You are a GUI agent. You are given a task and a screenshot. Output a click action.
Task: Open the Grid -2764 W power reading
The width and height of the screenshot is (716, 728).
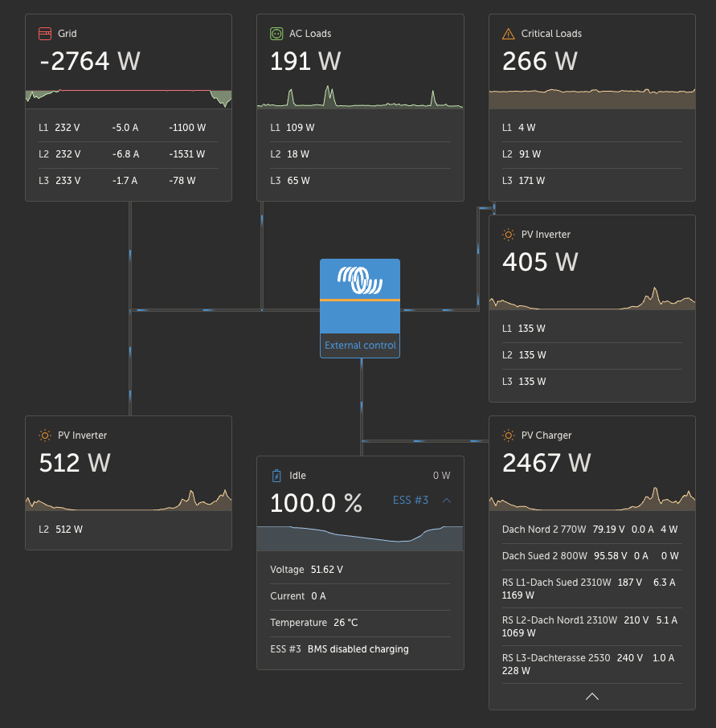coord(90,61)
